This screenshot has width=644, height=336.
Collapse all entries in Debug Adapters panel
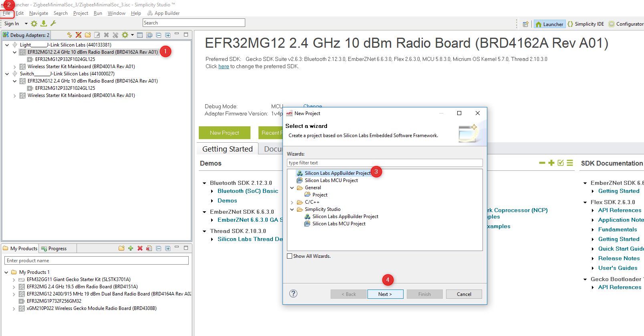click(x=159, y=35)
